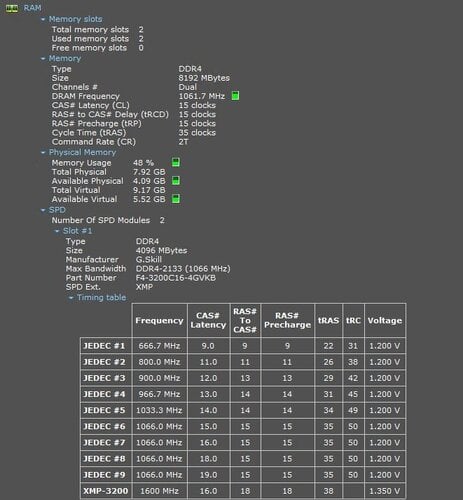The image size is (463, 500).
Task: Click the green graph icon beside DRAM Frequency
Action: pyautogui.click(x=235, y=96)
